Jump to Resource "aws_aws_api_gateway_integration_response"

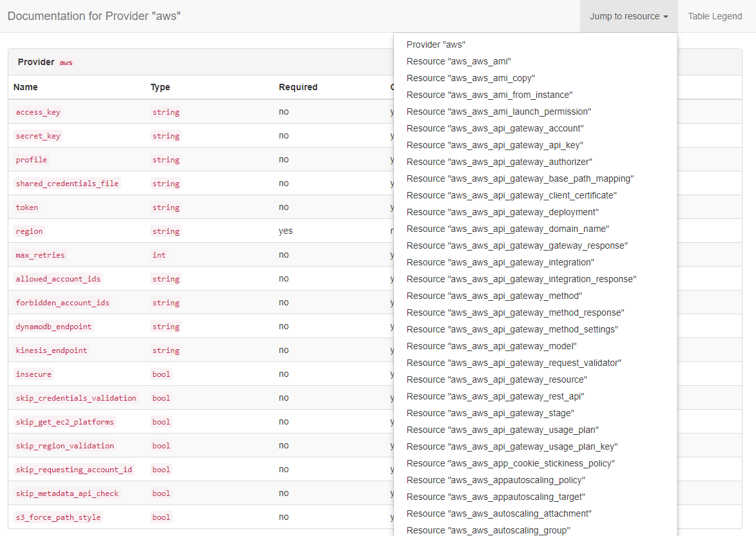(535, 279)
